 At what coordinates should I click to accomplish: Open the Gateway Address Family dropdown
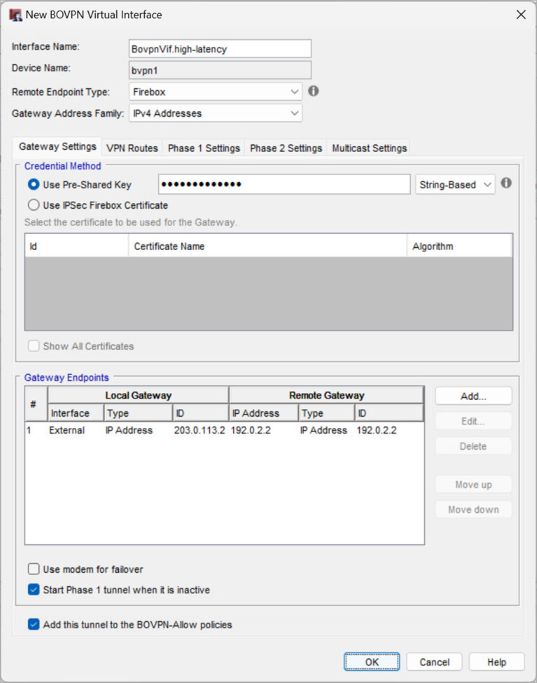[216, 113]
